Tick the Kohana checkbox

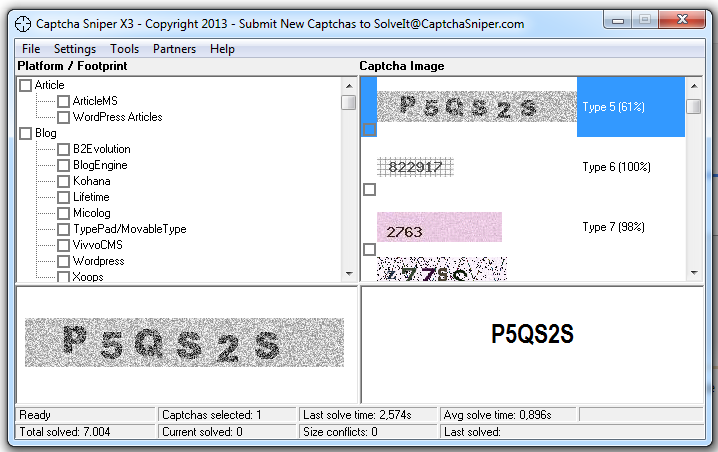64,181
